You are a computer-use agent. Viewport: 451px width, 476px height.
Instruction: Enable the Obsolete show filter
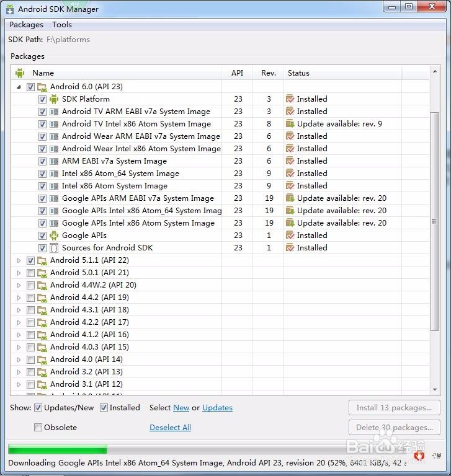click(x=38, y=428)
